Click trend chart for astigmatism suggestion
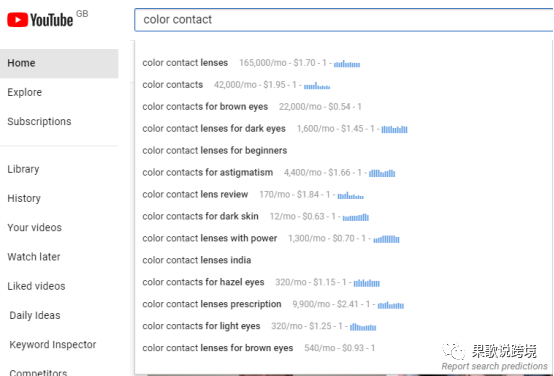Screen dimensions: 554x376 [x=382, y=173]
